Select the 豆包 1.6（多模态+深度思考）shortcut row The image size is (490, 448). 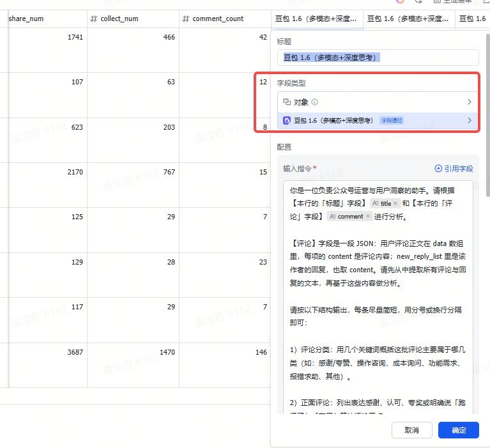coord(378,121)
